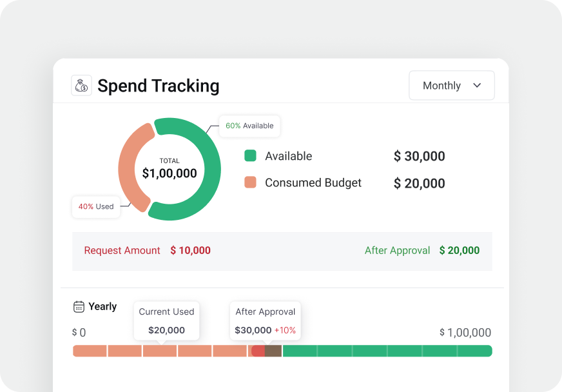Image resolution: width=562 pixels, height=392 pixels.
Task: Click the Current Used tooltip above the bar
Action: coord(166,320)
